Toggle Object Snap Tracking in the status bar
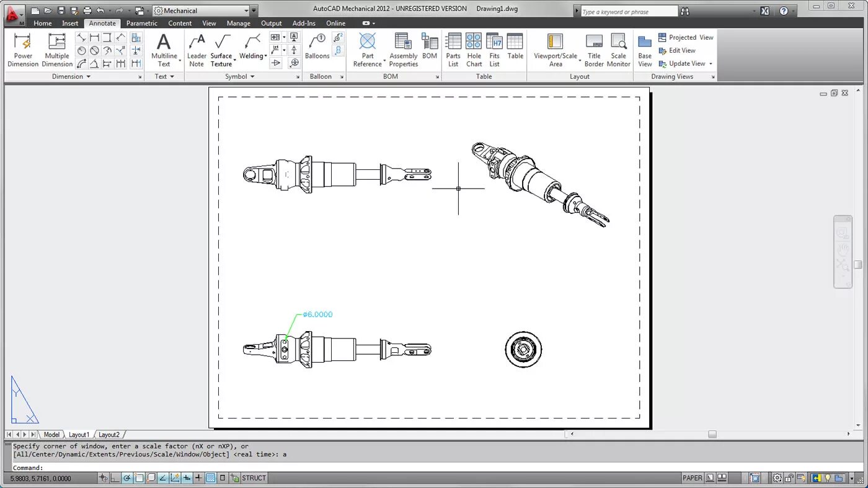 pyautogui.click(x=162, y=478)
